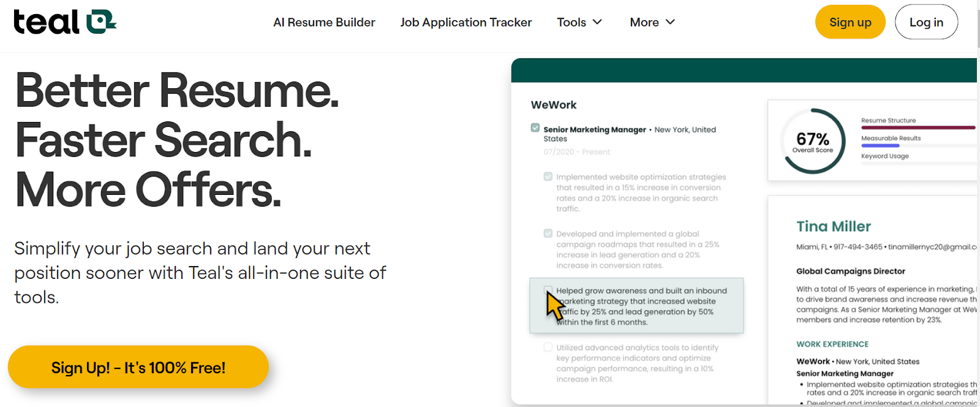Click the Resume Structure progress bar
This screenshot has height=407, width=980.
tap(918, 127)
